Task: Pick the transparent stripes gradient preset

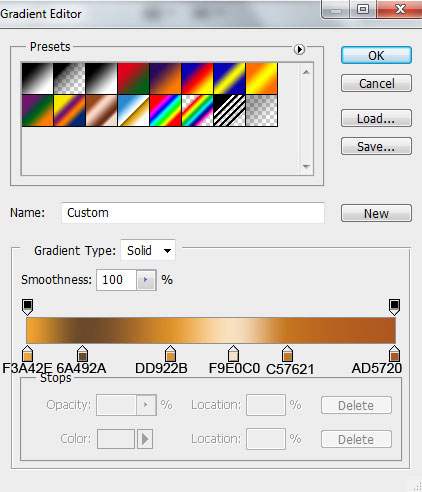Action: (x=230, y=111)
